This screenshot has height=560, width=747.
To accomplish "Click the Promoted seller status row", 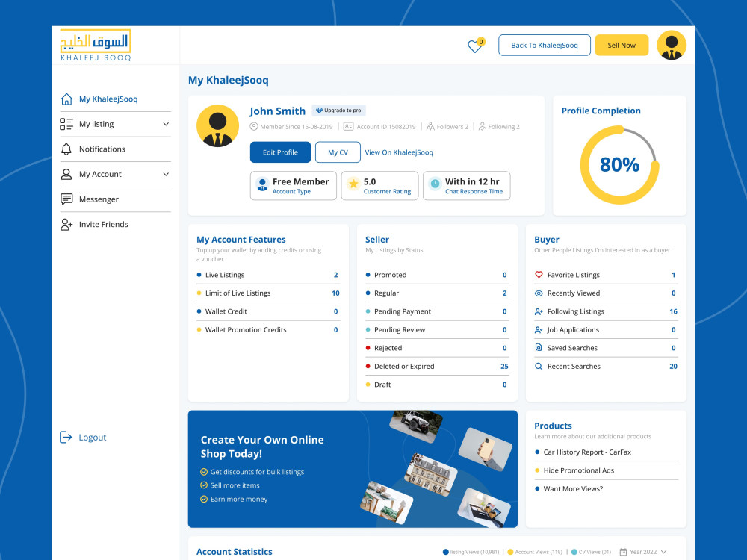I will tap(437, 275).
